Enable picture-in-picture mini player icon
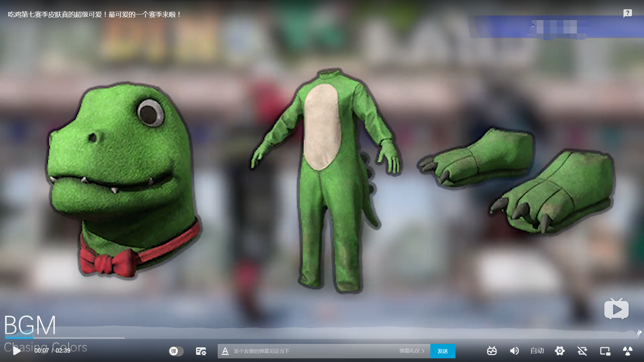 (x=605, y=351)
